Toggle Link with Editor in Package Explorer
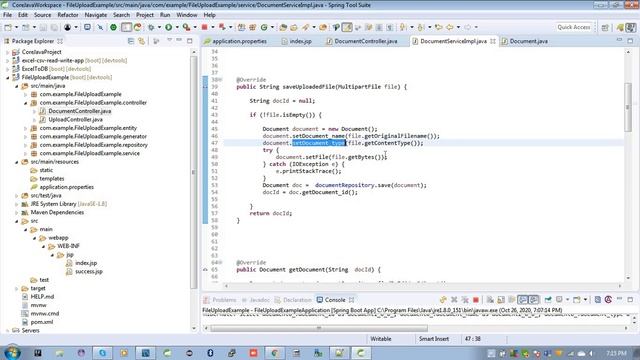This screenshot has height=360, width=640. click(x=141, y=41)
